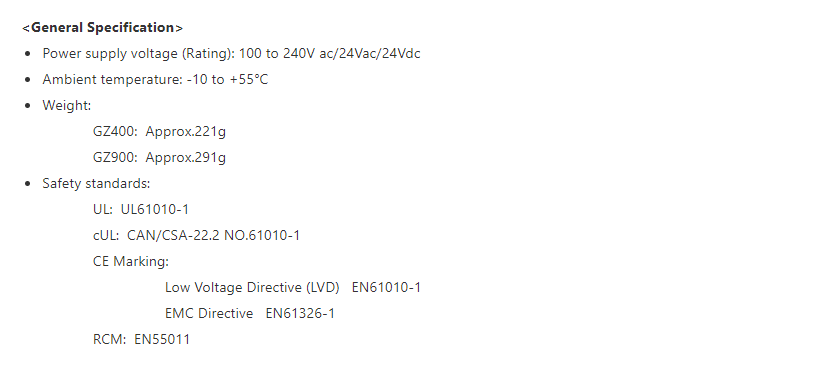Click the EN61326-1 standard number
The width and height of the screenshot is (828, 369).
[x=300, y=313]
